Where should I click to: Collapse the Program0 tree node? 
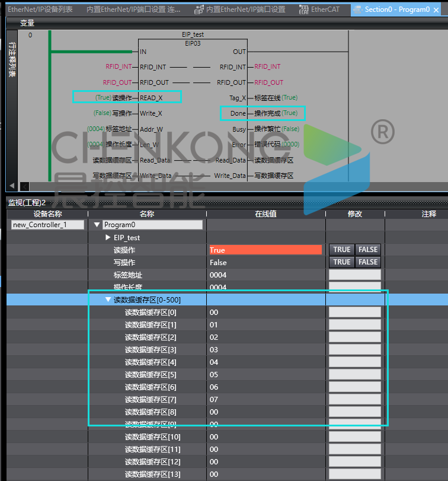pos(97,225)
